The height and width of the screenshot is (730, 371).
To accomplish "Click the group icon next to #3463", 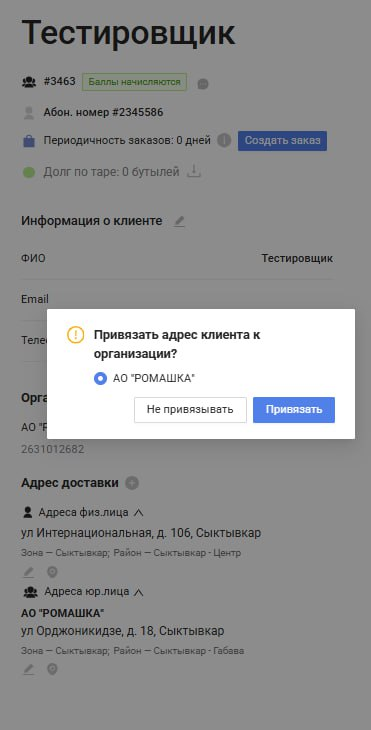I will pyautogui.click(x=29, y=82).
